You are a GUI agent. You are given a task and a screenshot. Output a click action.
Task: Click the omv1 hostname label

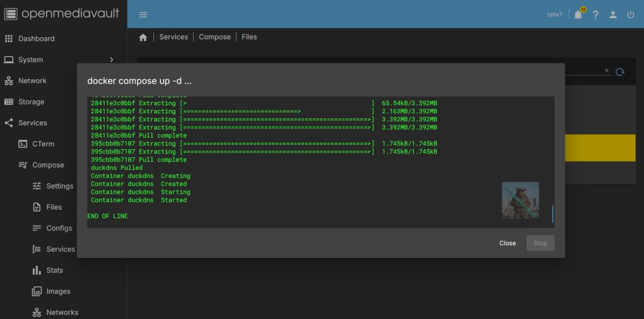pyautogui.click(x=555, y=14)
